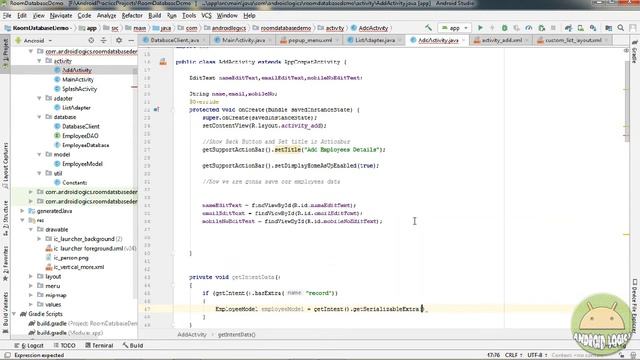The height and width of the screenshot is (360, 640).
Task: Click the lock icon in status bar
Action: pos(621,356)
